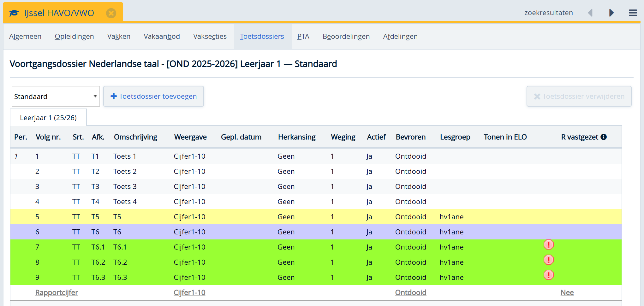Click warning icon on row T6.2
Viewport: 644px width, 306px height.
(548, 260)
